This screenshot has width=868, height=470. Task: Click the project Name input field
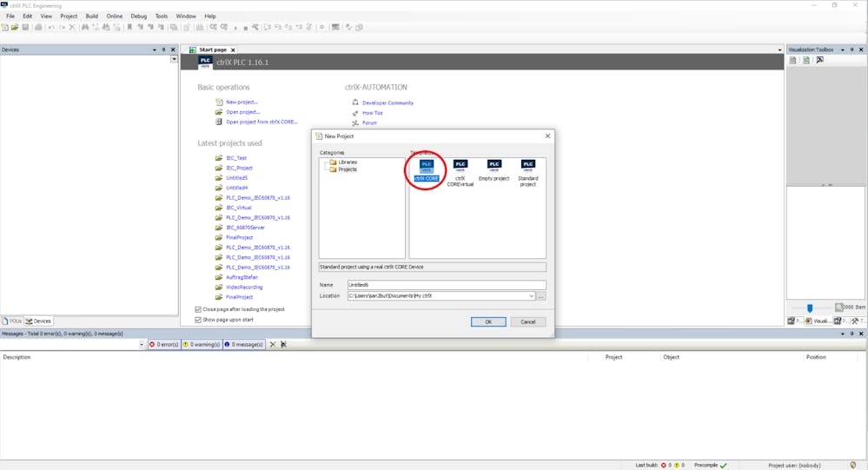coord(447,285)
